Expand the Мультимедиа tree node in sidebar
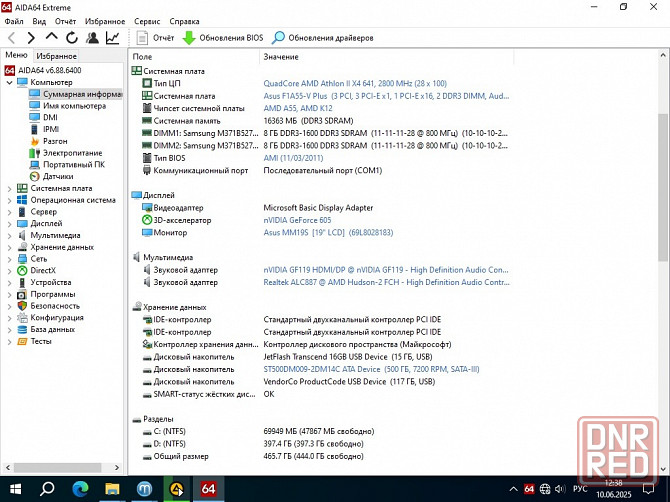Screen dimensions: 670x502 (9, 235)
